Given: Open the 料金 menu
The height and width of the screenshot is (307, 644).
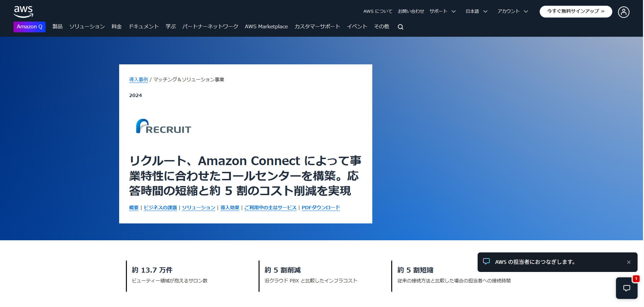Looking at the screenshot, I should pos(116,27).
